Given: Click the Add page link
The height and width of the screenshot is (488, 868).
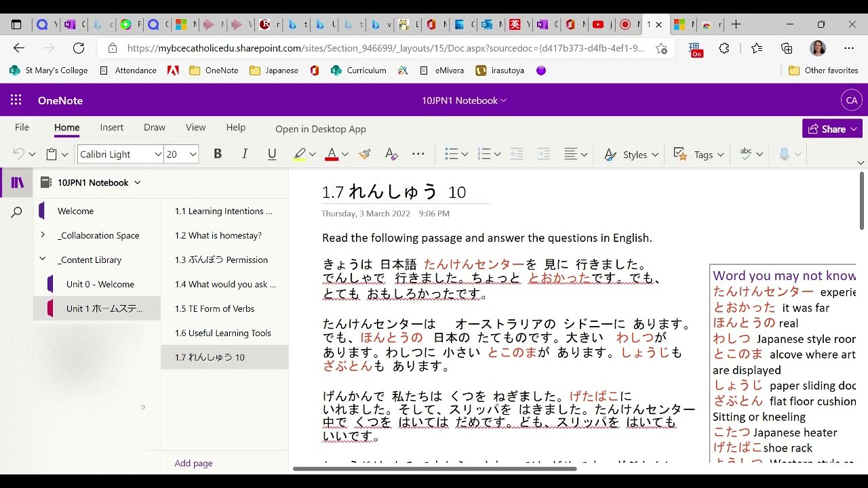Looking at the screenshot, I should point(193,464).
